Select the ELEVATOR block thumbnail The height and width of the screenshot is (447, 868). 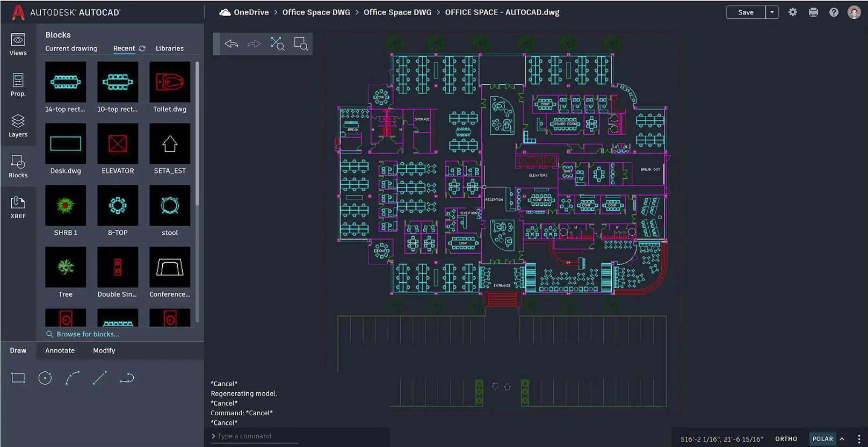coord(118,144)
